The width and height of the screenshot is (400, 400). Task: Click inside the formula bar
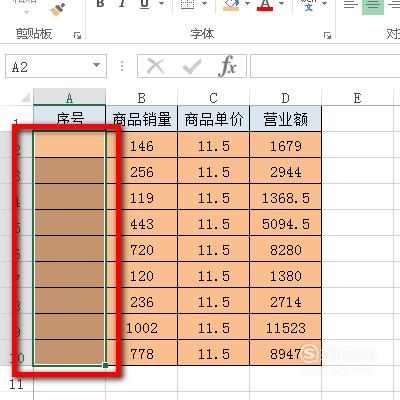click(325, 66)
